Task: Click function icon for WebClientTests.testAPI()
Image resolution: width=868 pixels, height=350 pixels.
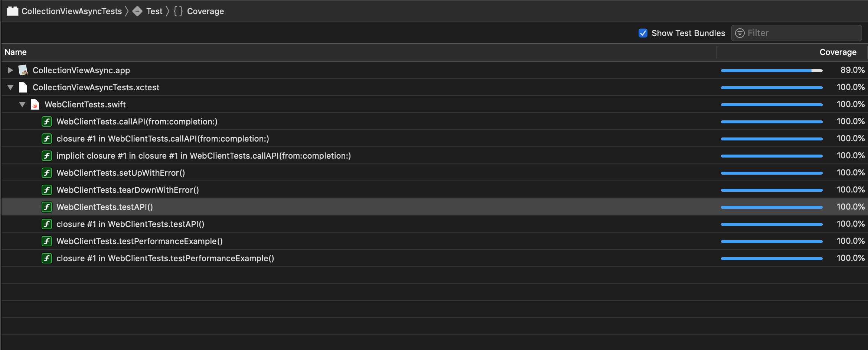Action: (x=46, y=207)
